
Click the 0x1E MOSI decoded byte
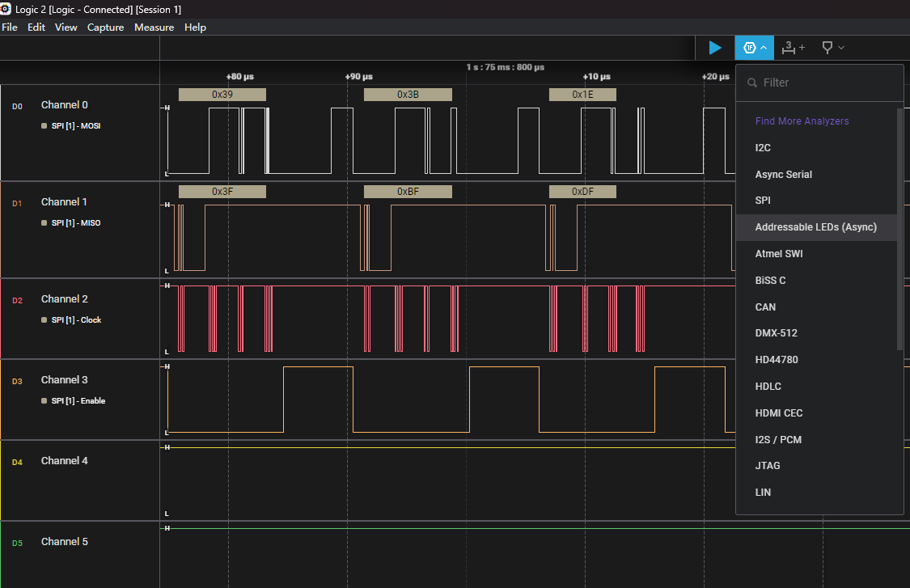pyautogui.click(x=582, y=95)
